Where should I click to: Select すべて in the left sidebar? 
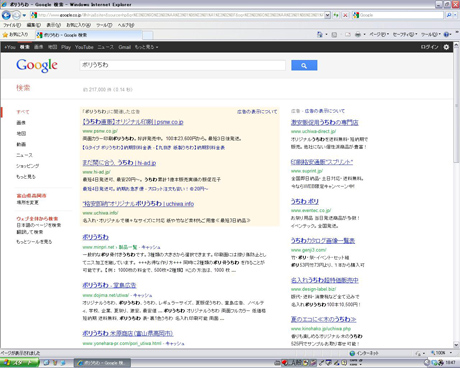(x=23, y=112)
